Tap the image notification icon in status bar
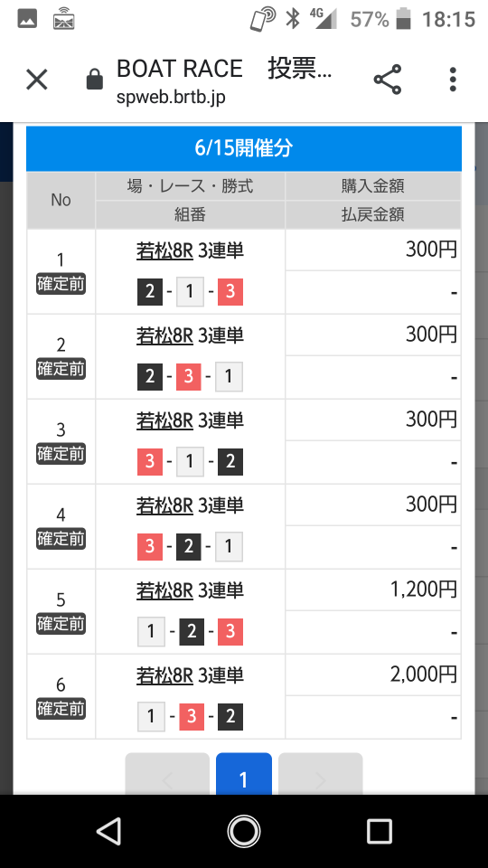This screenshot has height=868, width=488. click(27, 19)
